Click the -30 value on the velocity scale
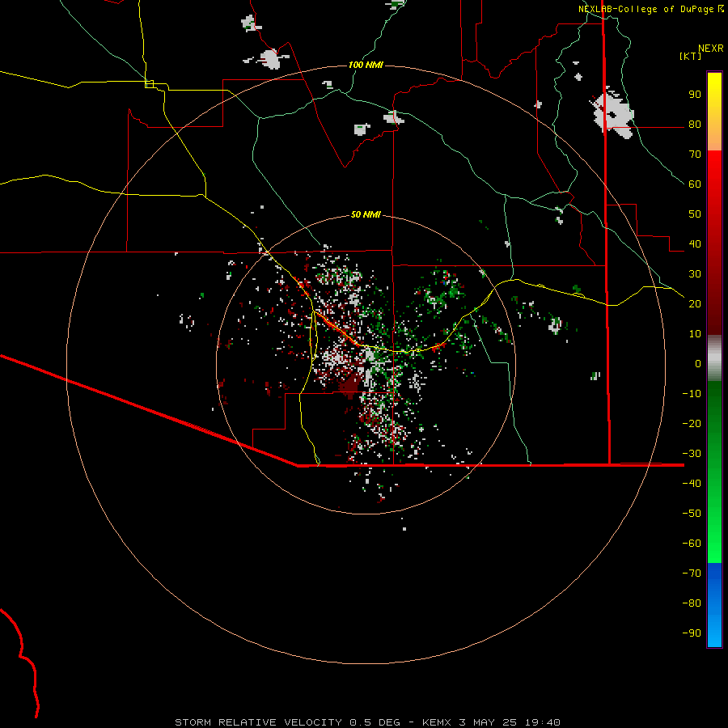 point(692,454)
